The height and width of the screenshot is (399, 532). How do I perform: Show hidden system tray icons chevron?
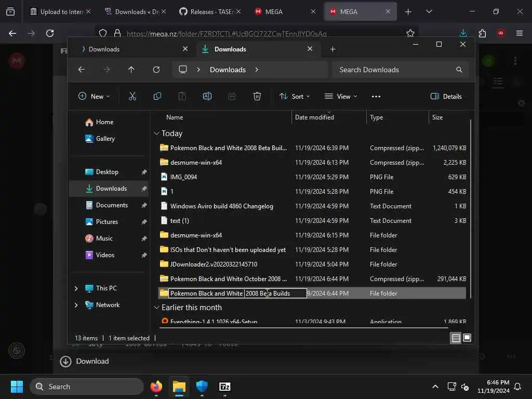(x=435, y=387)
